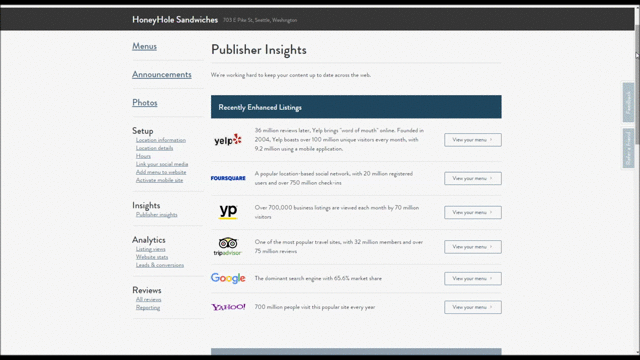
Task: Select Link your social media
Action: (162, 164)
